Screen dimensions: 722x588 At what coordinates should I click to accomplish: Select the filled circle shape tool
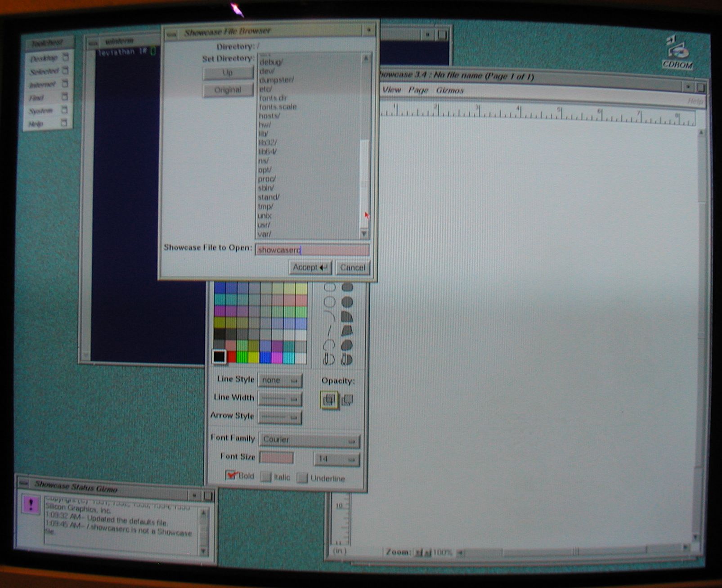tap(347, 302)
